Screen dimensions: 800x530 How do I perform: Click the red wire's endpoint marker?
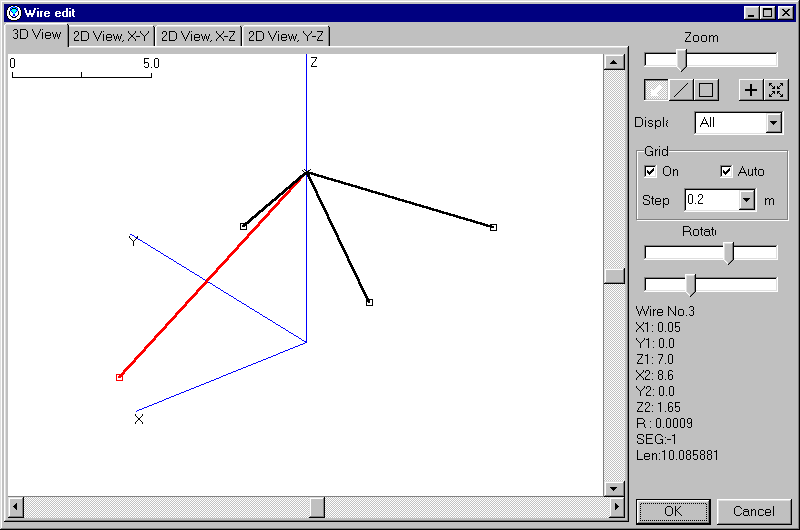(119, 377)
